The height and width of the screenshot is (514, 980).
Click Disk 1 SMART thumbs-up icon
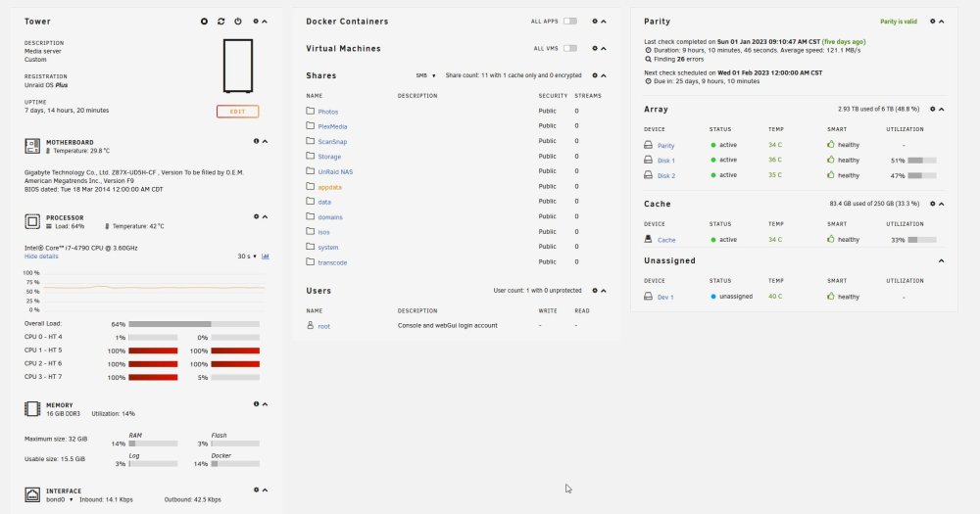(x=831, y=160)
